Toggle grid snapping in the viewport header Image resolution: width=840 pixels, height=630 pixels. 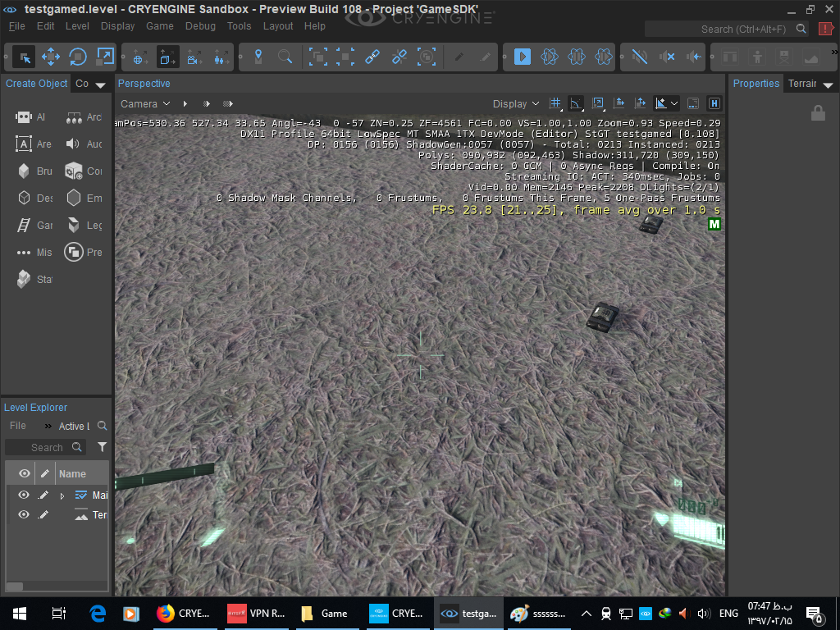pos(555,103)
